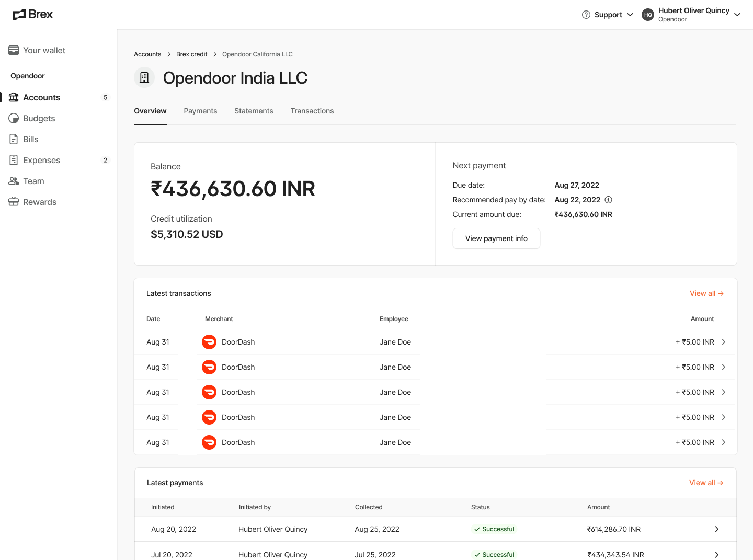The width and height of the screenshot is (753, 560).
Task: Go to Budgets in the sidebar
Action: pos(59,118)
